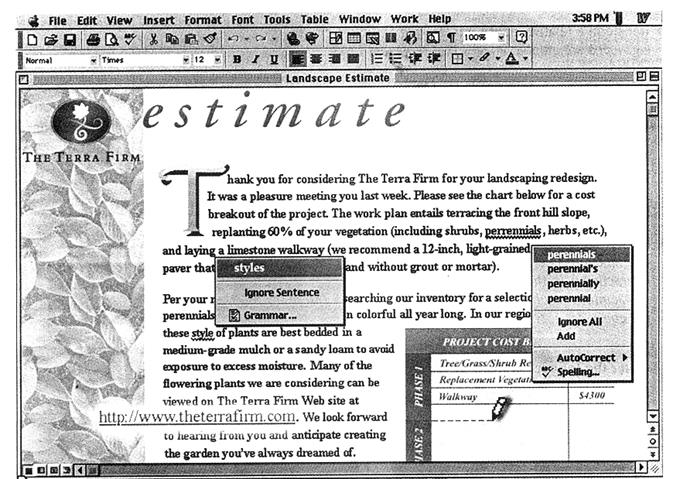680x479 pixels.
Task: Select Ignore All in spelling menu
Action: (582, 322)
